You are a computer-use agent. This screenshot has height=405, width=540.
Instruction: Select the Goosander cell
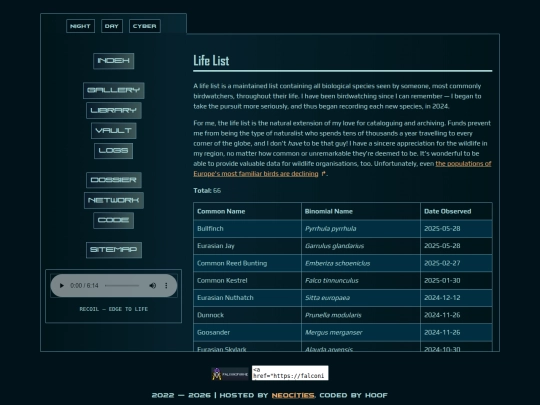click(x=247, y=333)
